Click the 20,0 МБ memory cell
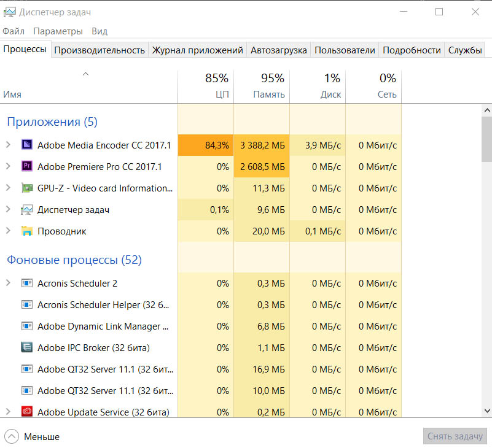The width and height of the screenshot is (492, 448). click(262, 231)
